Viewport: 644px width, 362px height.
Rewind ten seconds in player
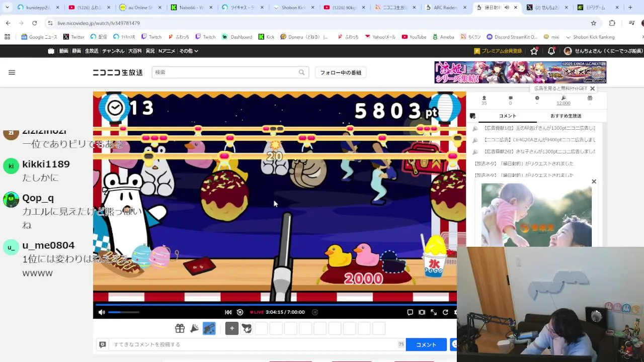(240, 312)
